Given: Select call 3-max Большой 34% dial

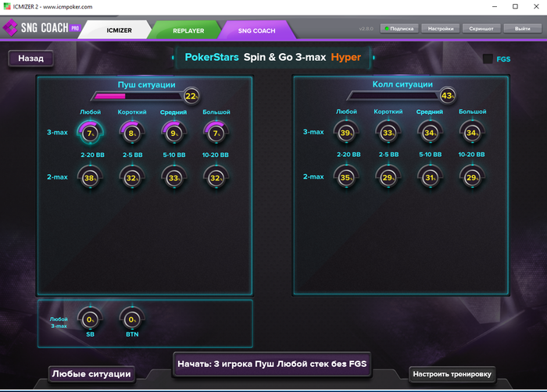Looking at the screenshot, I should tap(472, 133).
